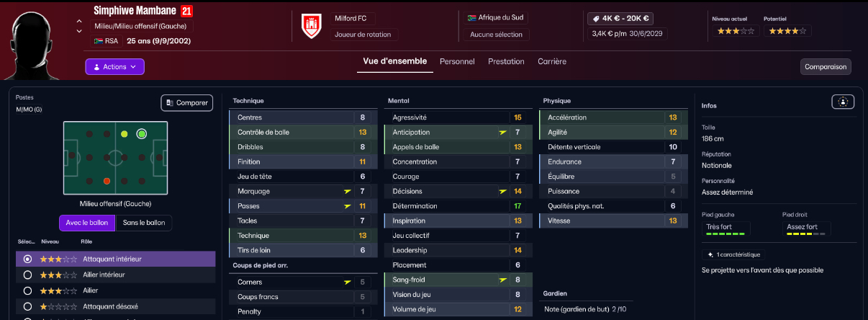
Task: Open the Carrière tab
Action: [552, 62]
